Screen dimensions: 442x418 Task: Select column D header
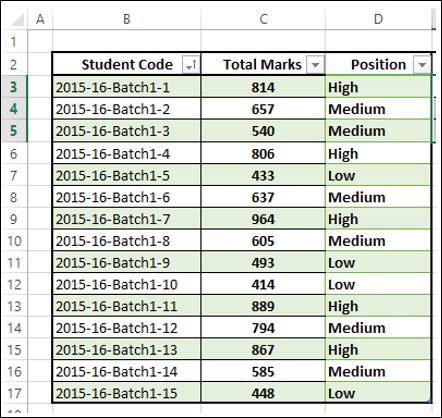coord(378,19)
